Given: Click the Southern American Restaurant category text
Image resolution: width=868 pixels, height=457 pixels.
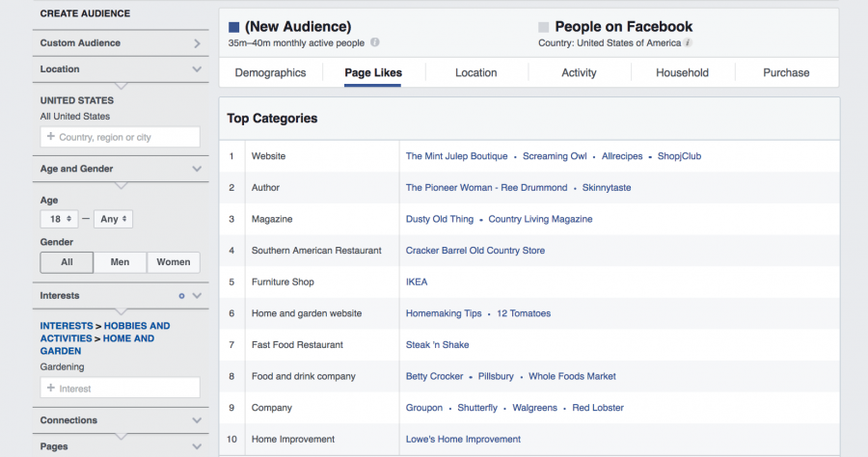Looking at the screenshot, I should click(x=316, y=251).
